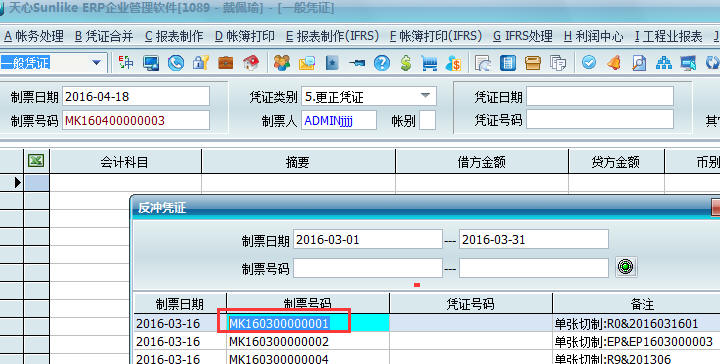Open the 一般凭证 form selector dropdown
The height and width of the screenshot is (364, 720).
point(96,62)
